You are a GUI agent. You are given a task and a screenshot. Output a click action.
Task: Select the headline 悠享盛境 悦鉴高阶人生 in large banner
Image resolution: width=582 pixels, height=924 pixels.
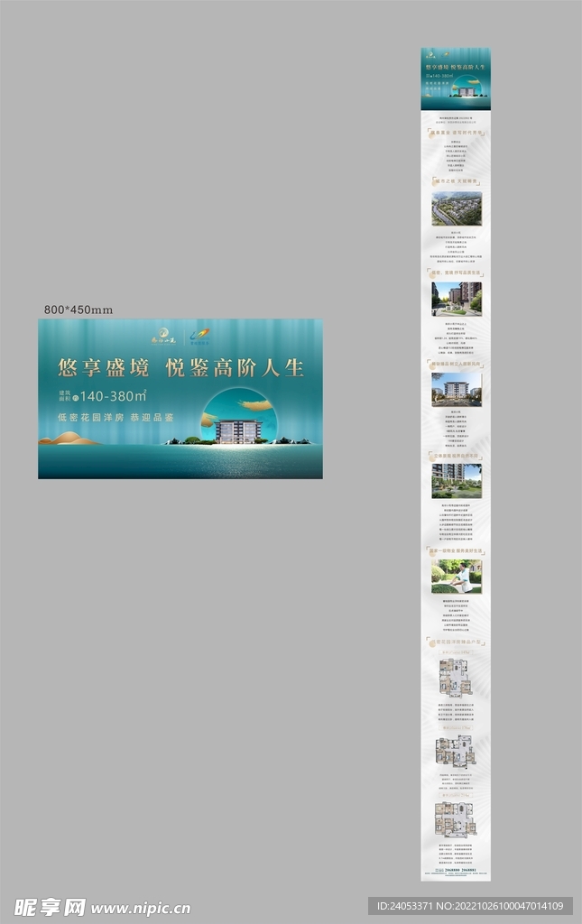(180, 368)
